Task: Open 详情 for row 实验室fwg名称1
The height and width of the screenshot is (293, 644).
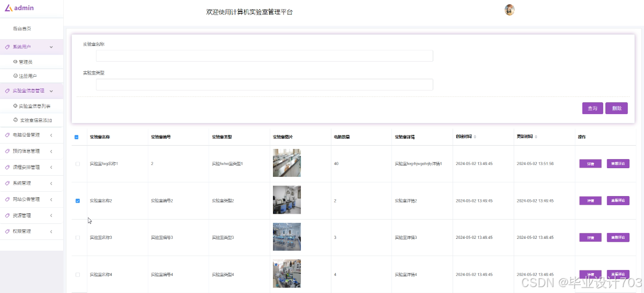Action: (x=590, y=163)
